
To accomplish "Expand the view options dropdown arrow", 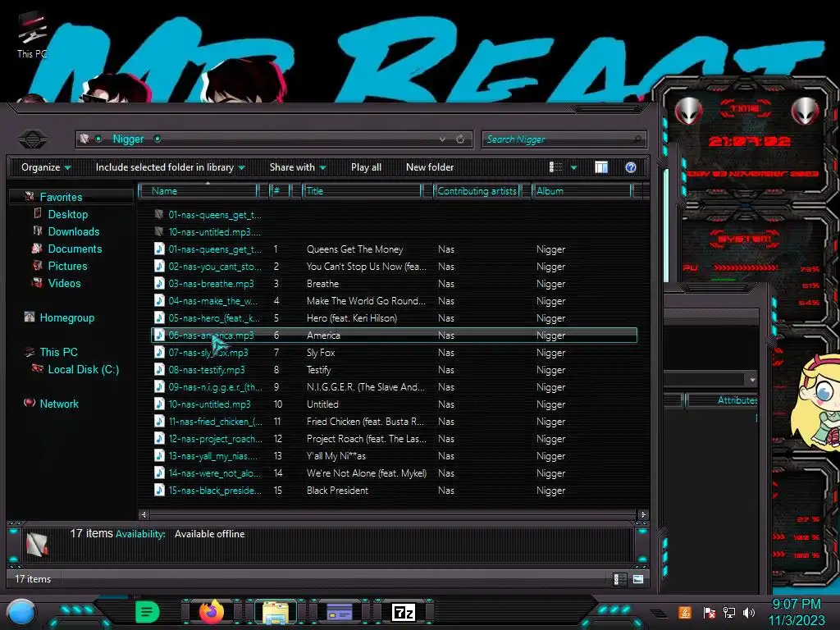I will pyautogui.click(x=573, y=167).
